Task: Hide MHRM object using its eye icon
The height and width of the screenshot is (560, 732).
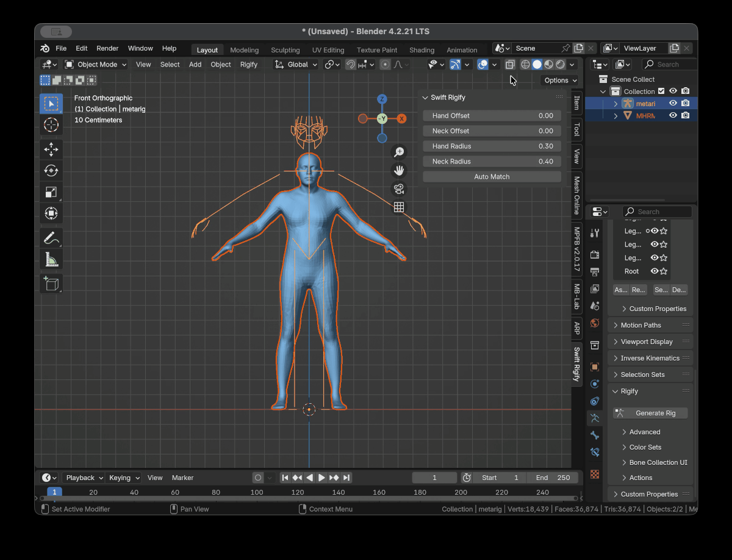Action: (x=673, y=115)
